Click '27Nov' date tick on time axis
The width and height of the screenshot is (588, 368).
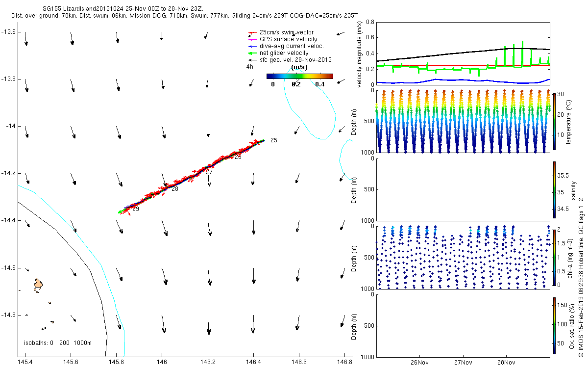pos(463,363)
